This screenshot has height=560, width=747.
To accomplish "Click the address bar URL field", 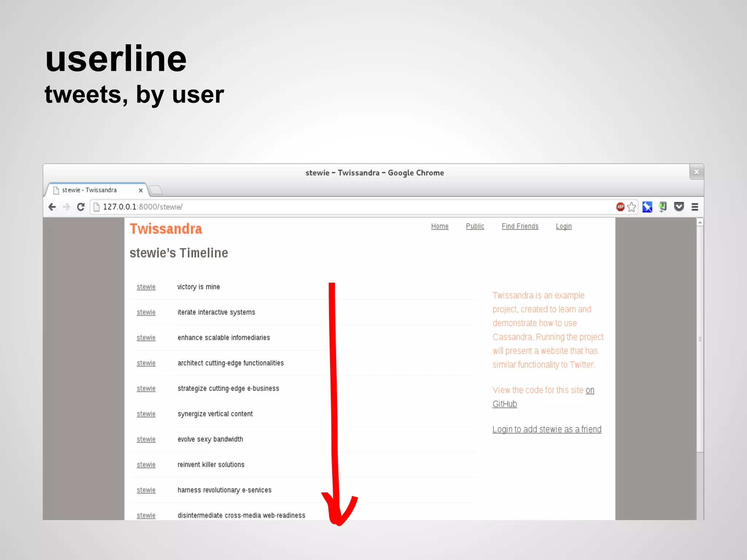I will (x=328, y=207).
